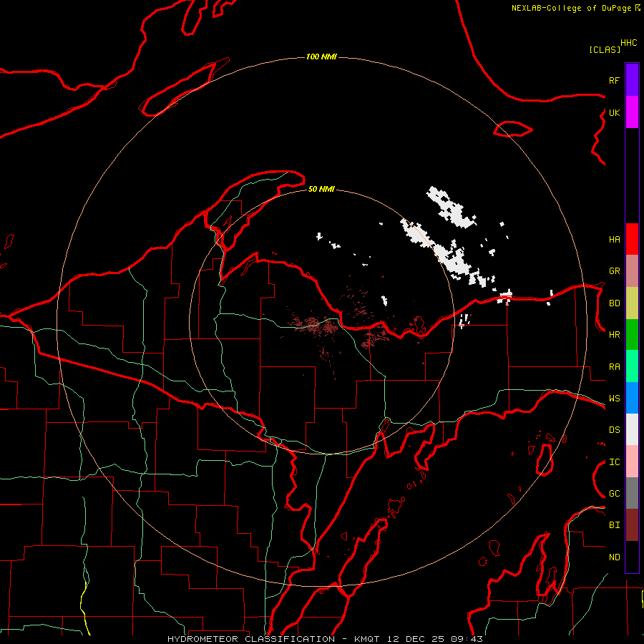The height and width of the screenshot is (644, 644).
Task: Click the 'NEXLAB-College of DuPage' credit text
Action: tap(571, 8)
